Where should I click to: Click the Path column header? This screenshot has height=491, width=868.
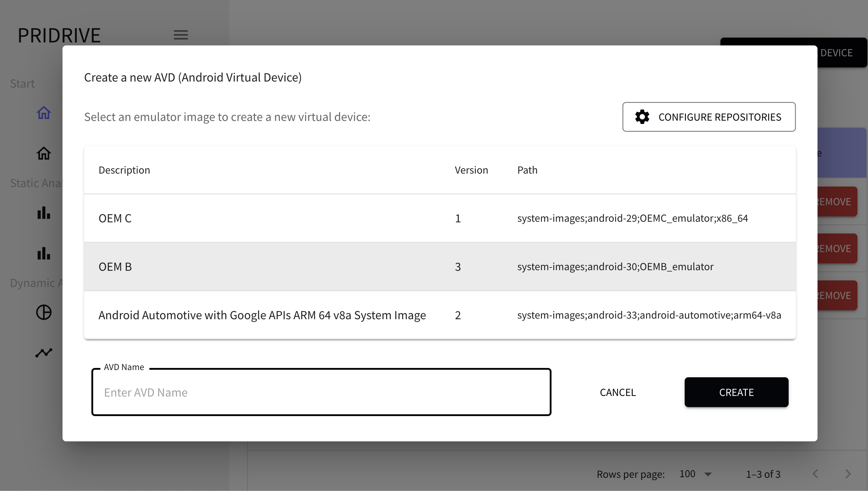(527, 170)
